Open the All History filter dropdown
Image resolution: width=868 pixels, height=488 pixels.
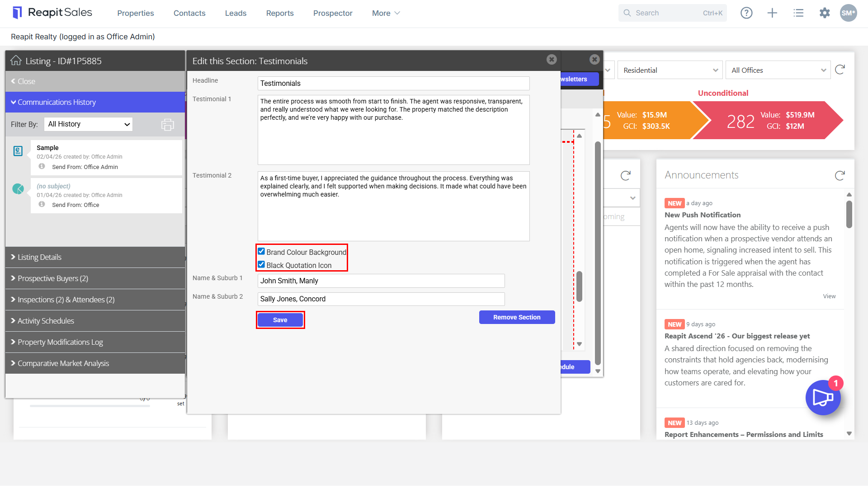(x=88, y=124)
